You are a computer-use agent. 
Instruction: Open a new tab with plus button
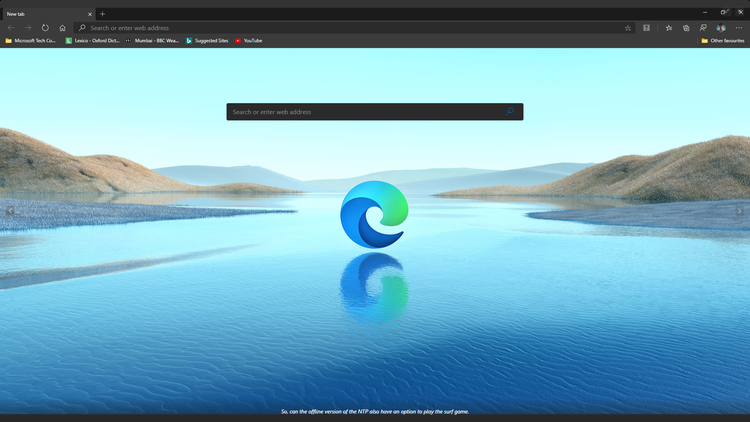pos(102,14)
